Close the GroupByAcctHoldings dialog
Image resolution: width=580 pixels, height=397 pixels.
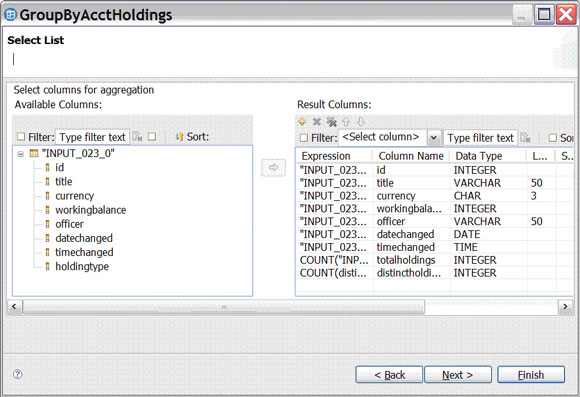[x=566, y=15]
